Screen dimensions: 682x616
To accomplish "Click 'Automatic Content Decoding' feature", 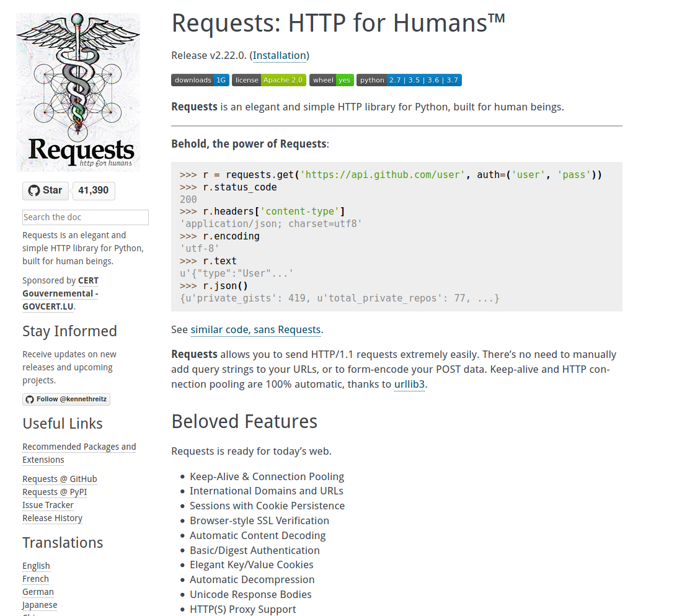I will (x=257, y=535).
